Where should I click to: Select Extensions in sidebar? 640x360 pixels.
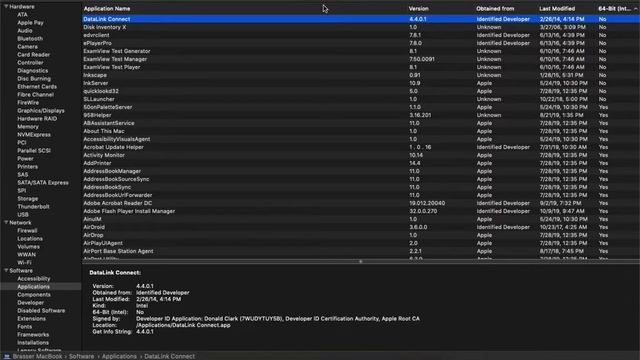[31, 319]
